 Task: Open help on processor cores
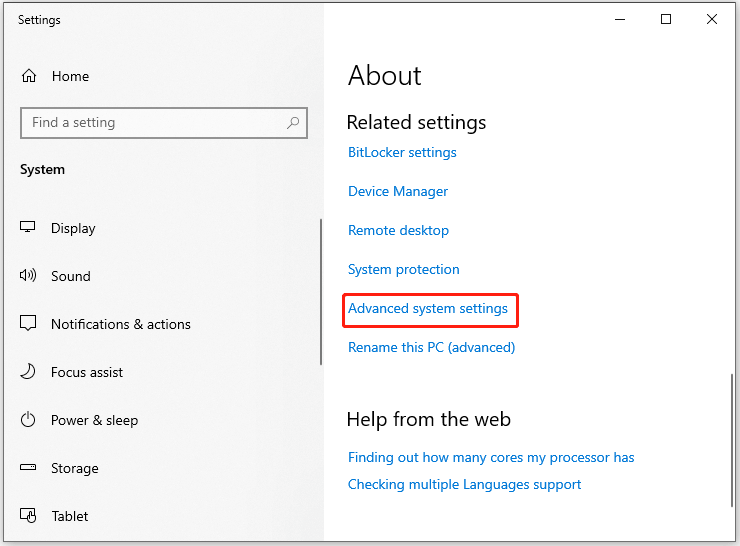coord(491,457)
